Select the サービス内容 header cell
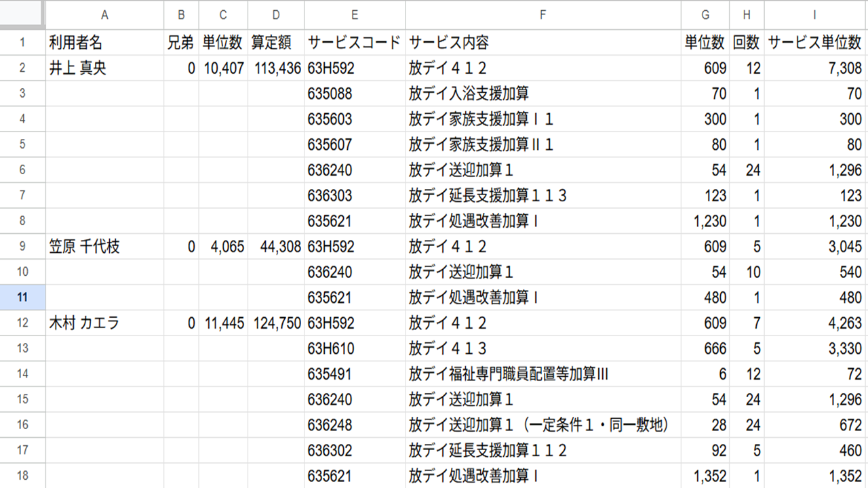Image resolution: width=868 pixels, height=488 pixels. click(x=542, y=43)
